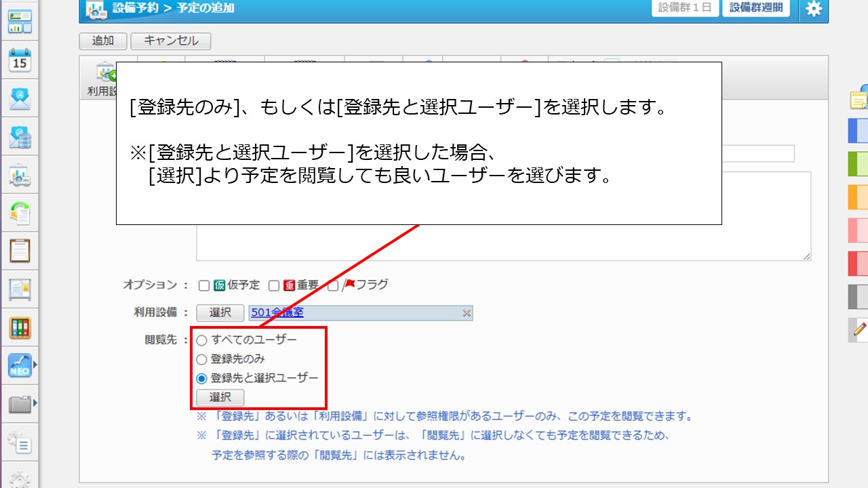Click the facility reservation header icon
The image size is (868, 488).
coord(96,9)
